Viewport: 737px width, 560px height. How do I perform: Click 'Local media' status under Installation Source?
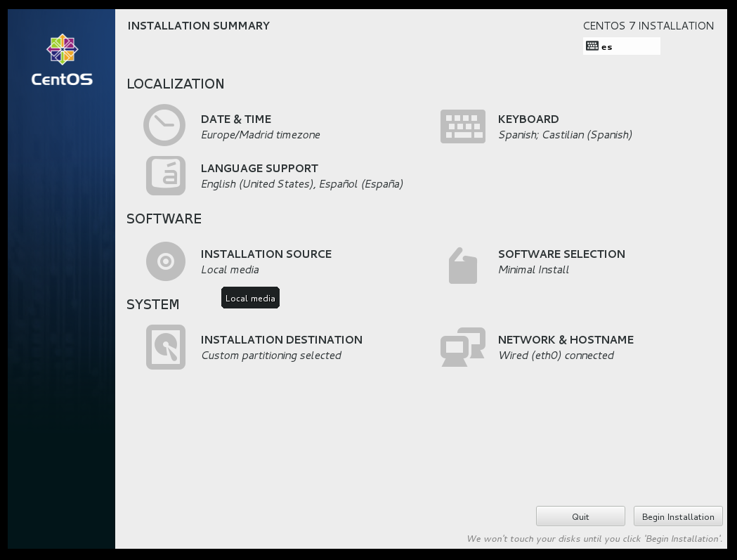[230, 269]
